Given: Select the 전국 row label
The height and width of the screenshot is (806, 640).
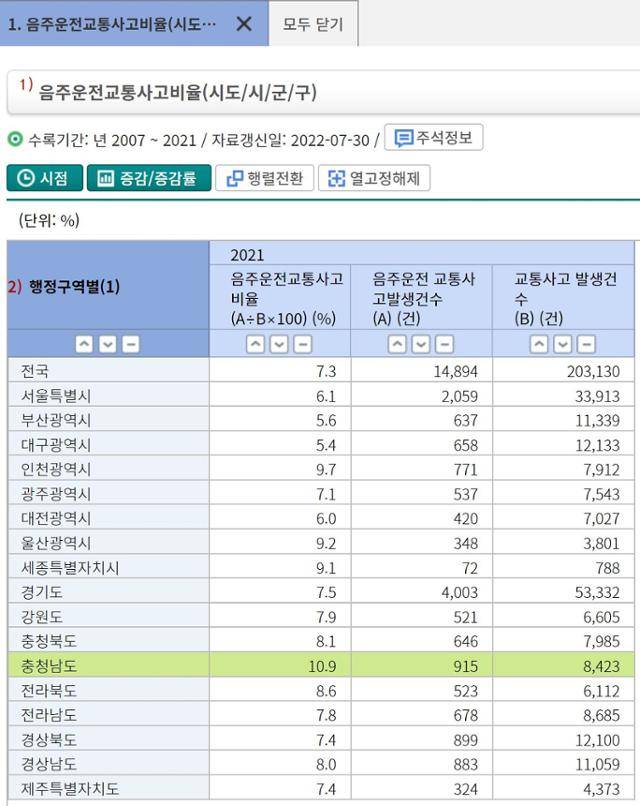Looking at the screenshot, I should [x=35, y=371].
